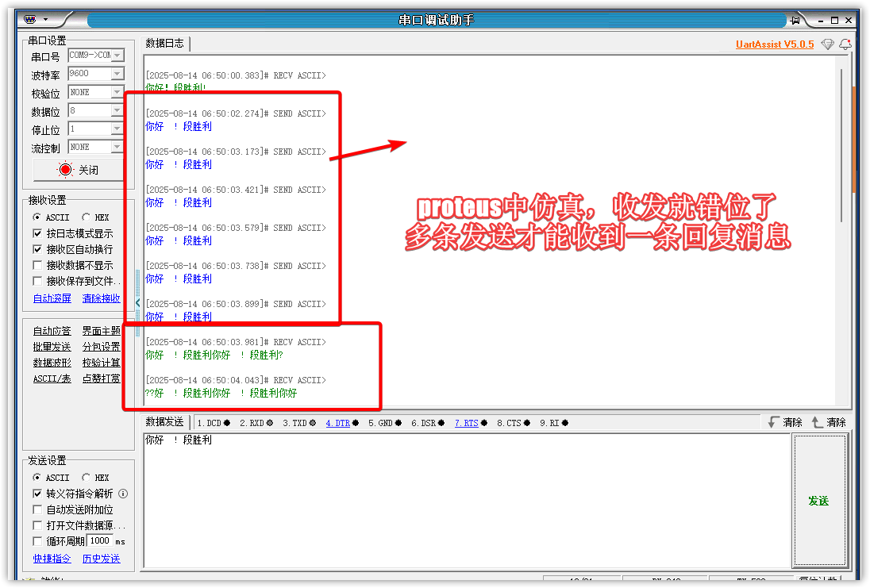Expand the 停止位 stop bits dropdown
The width and height of the screenshot is (870, 588).
(x=117, y=129)
